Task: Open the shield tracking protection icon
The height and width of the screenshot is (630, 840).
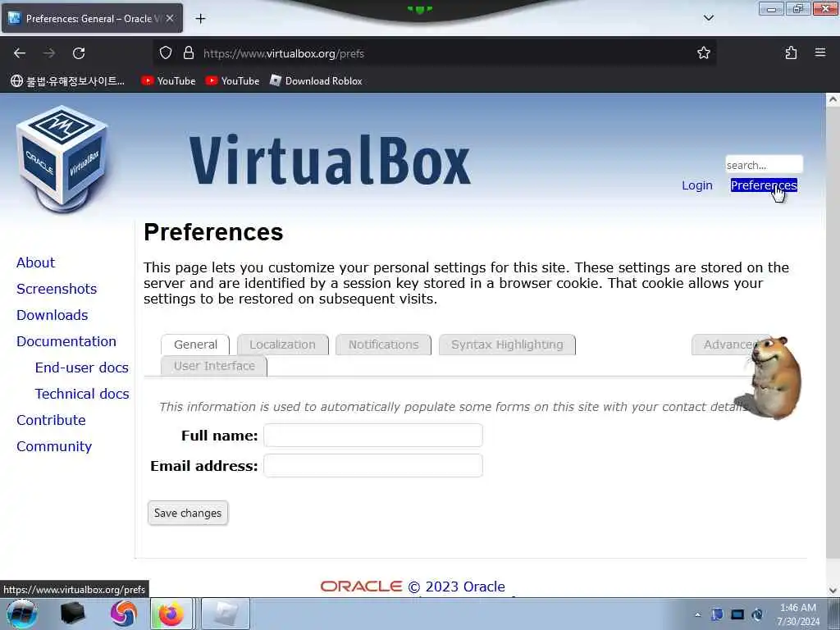Action: click(x=166, y=52)
